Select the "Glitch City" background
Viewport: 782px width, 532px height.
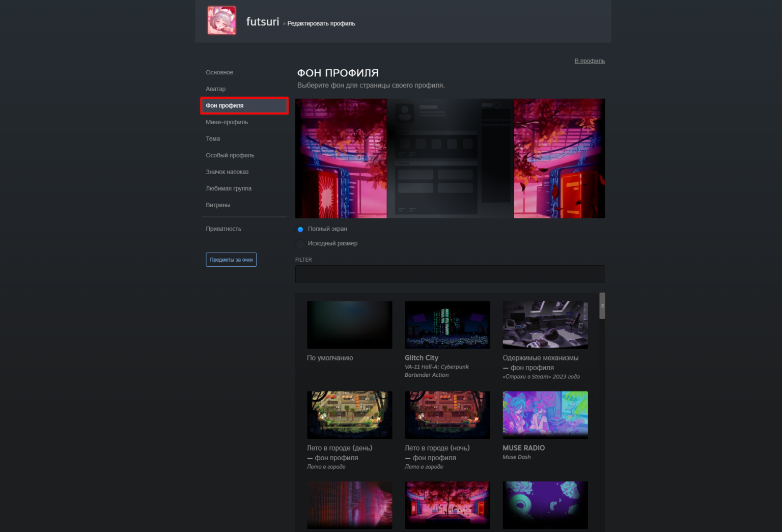(x=447, y=324)
